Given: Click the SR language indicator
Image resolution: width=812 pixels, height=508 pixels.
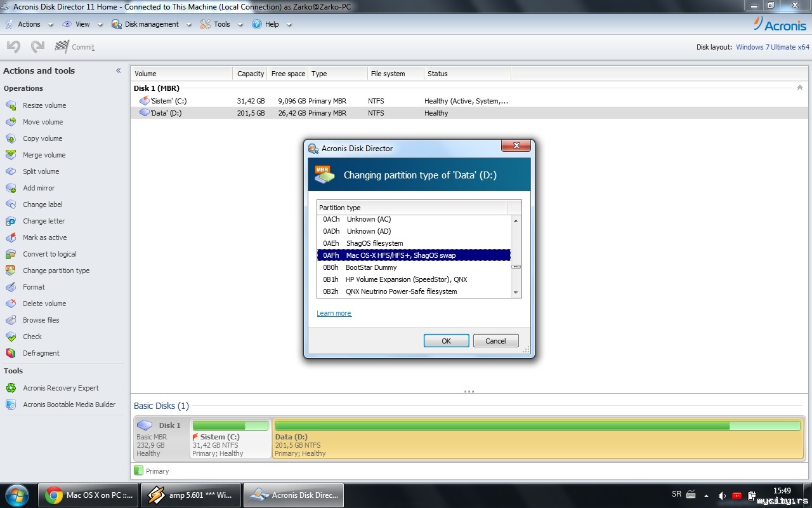Looking at the screenshot, I should pos(676,494).
